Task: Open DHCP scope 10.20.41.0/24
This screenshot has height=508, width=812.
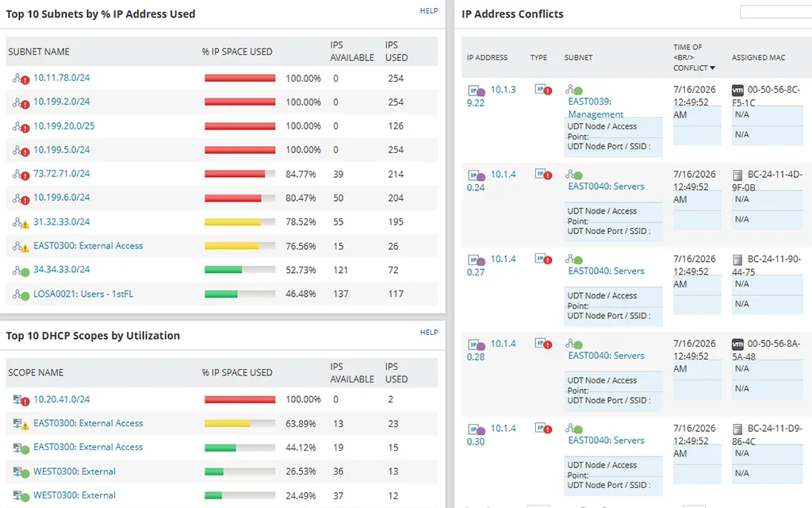Action: click(x=62, y=400)
